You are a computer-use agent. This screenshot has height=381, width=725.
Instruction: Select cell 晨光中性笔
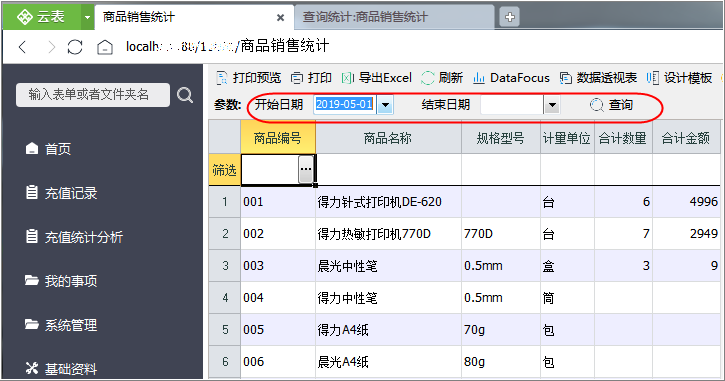pos(388,266)
